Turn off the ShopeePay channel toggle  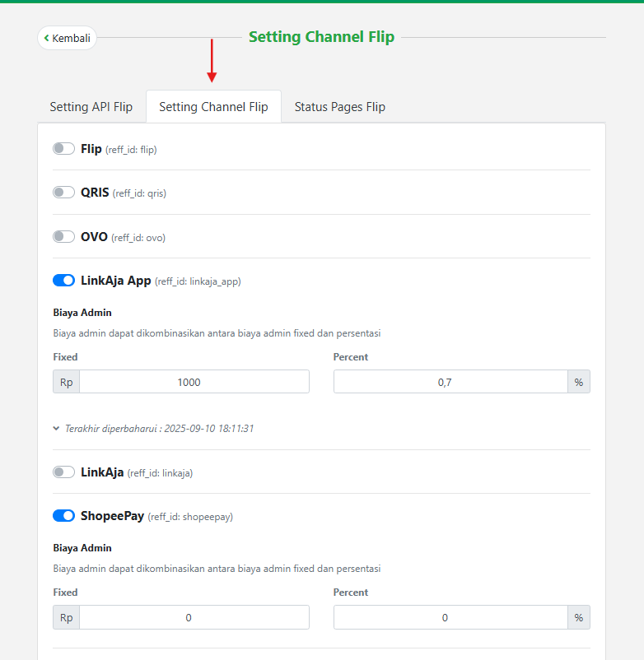(x=63, y=516)
